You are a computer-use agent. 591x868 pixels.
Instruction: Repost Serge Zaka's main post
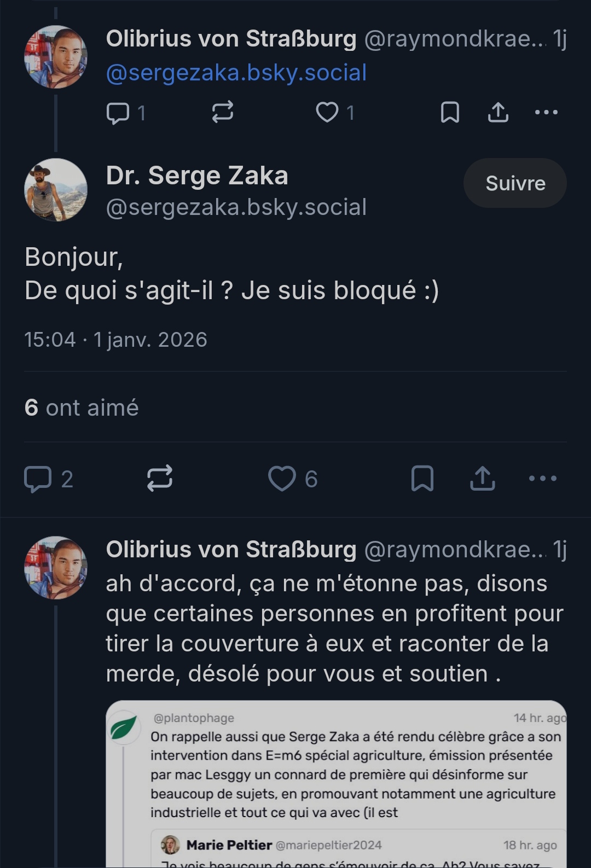tap(160, 479)
